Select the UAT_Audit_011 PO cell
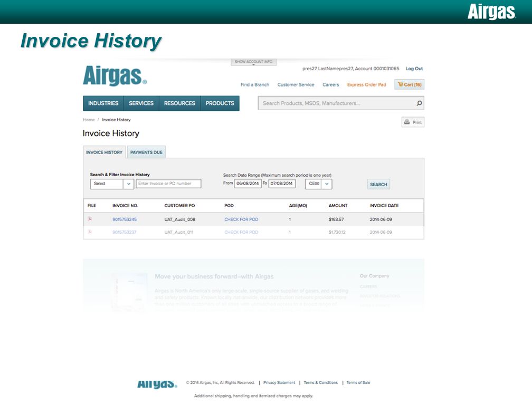Viewport: 532px width, 405px height. coord(179,232)
